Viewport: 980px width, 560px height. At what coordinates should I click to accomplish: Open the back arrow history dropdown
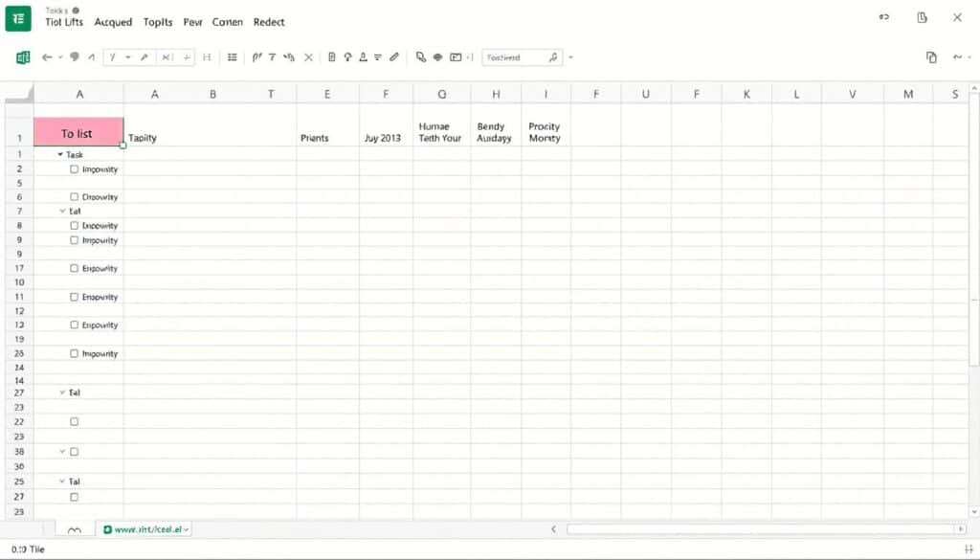(60, 57)
